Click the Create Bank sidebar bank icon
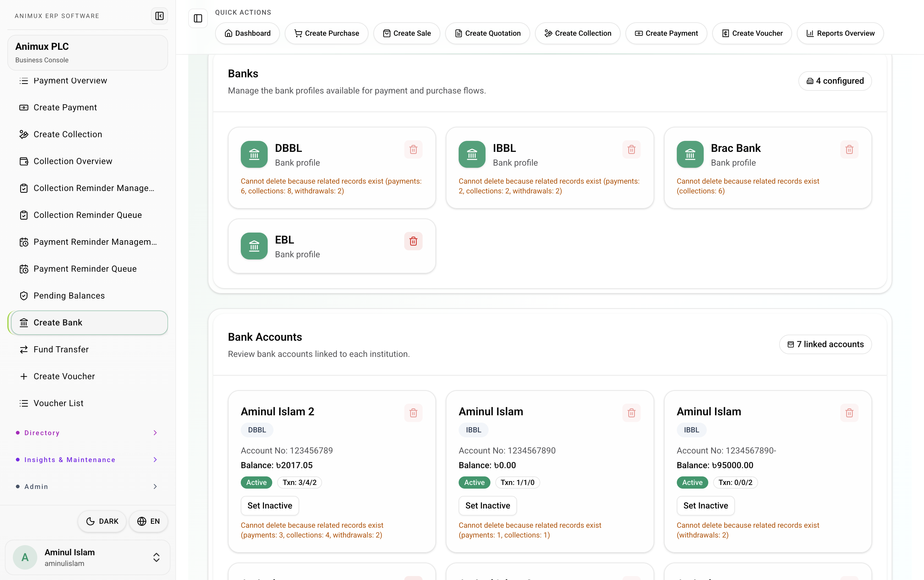 click(24, 323)
